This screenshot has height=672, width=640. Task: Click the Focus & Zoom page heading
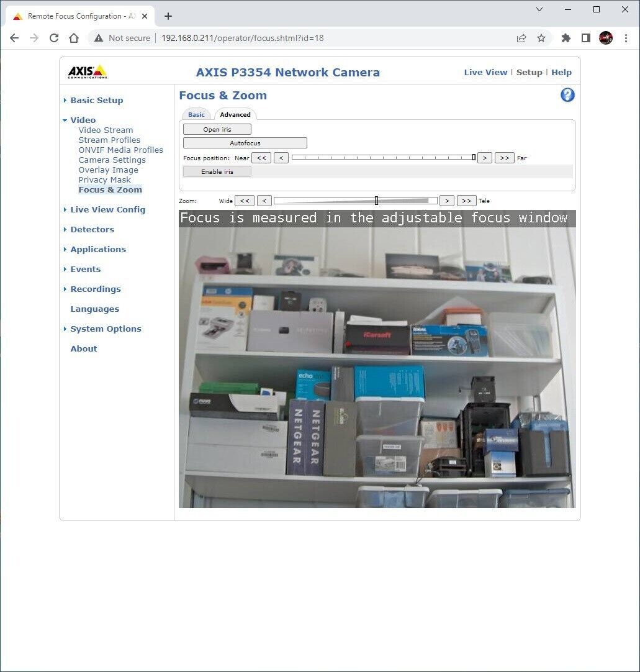[223, 96]
